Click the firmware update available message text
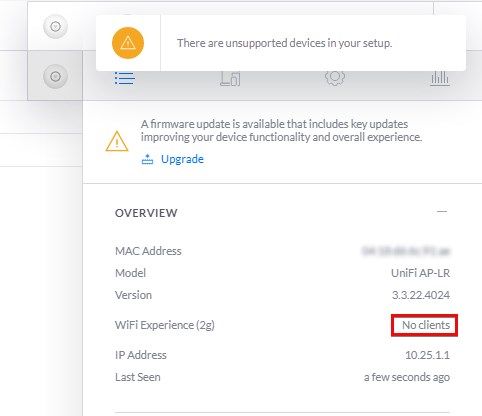 281,130
